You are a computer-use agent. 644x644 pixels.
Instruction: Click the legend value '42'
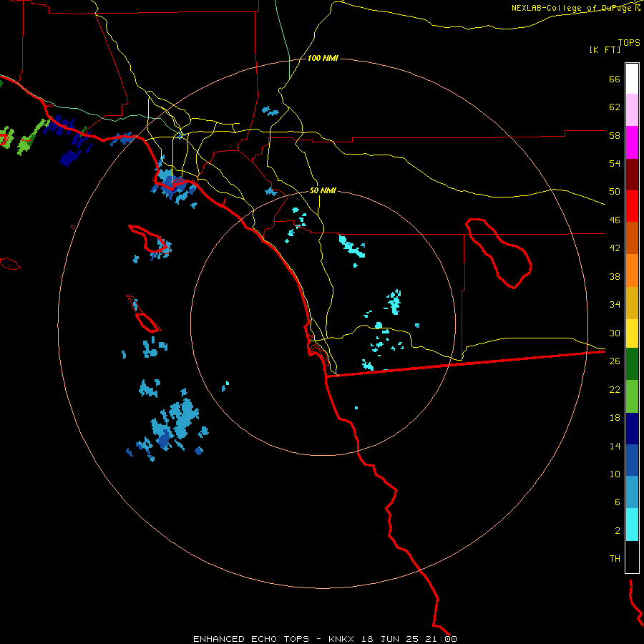[615, 248]
